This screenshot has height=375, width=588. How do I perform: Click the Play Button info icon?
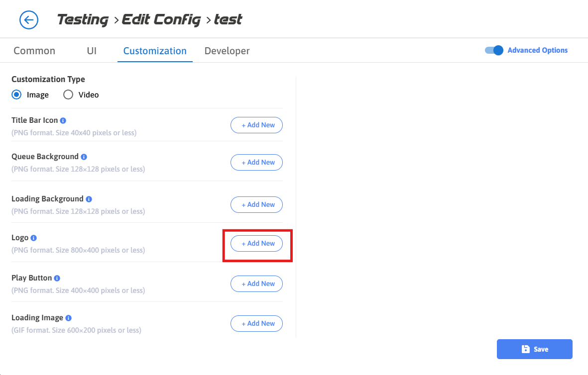coord(57,278)
